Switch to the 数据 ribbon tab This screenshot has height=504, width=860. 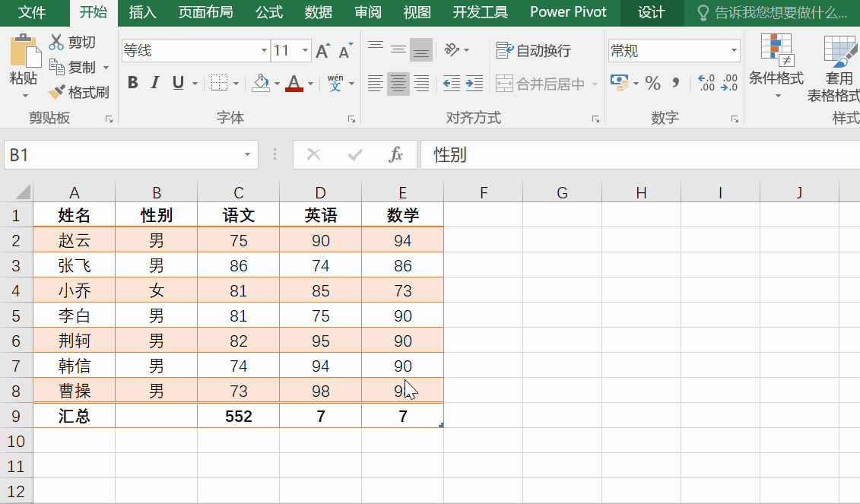pyautogui.click(x=318, y=12)
